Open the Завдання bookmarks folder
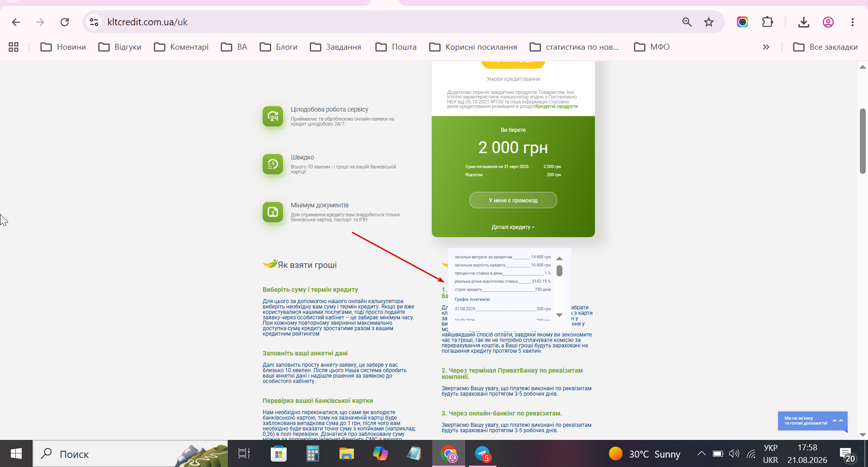The width and height of the screenshot is (868, 467). coord(335,47)
